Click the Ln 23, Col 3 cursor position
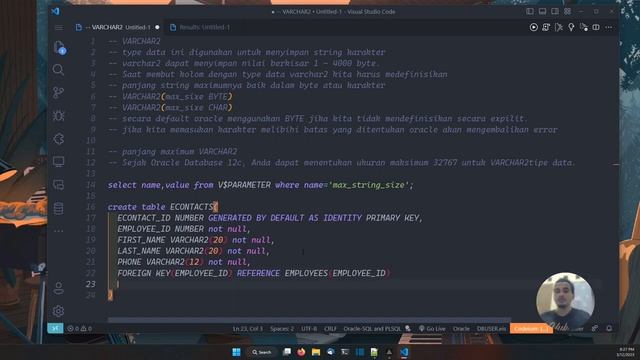Screen dimensions: 640x360 point(248,328)
